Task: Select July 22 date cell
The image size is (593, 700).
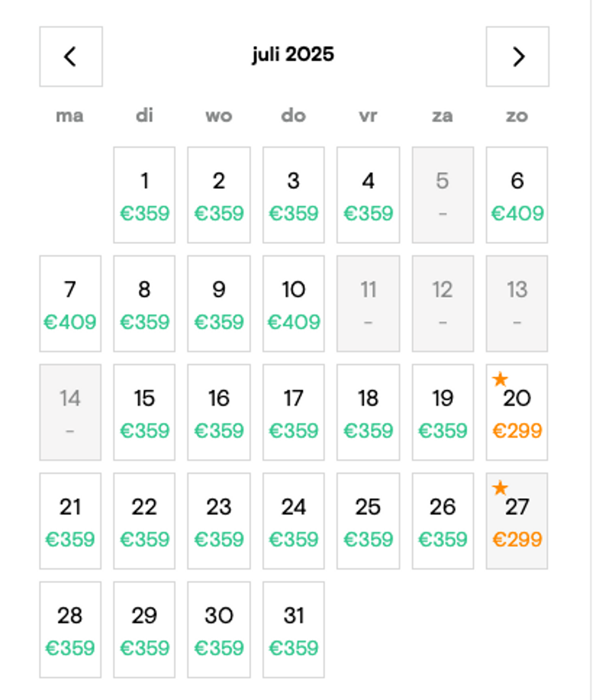Action: (144, 521)
